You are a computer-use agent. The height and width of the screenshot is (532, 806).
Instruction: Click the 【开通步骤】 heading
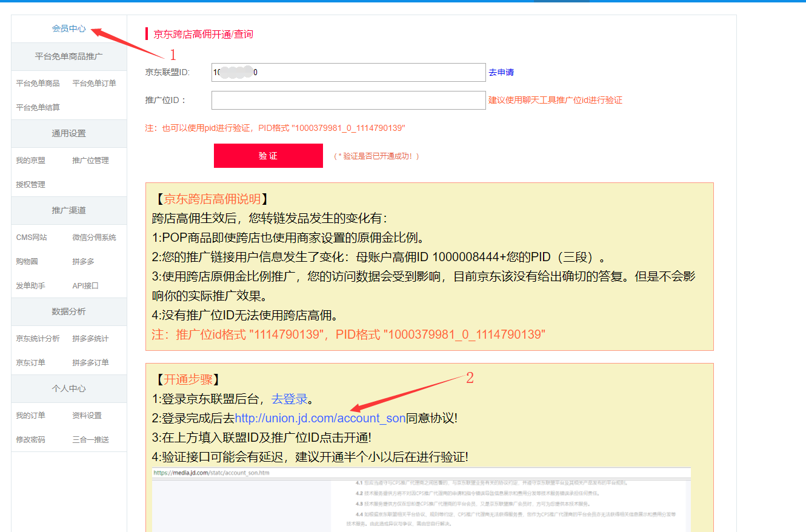[x=187, y=380]
